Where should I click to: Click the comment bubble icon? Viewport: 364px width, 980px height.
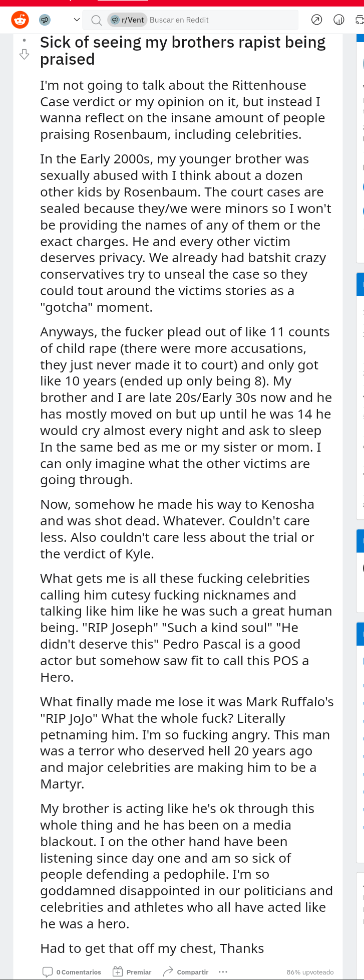click(x=48, y=972)
